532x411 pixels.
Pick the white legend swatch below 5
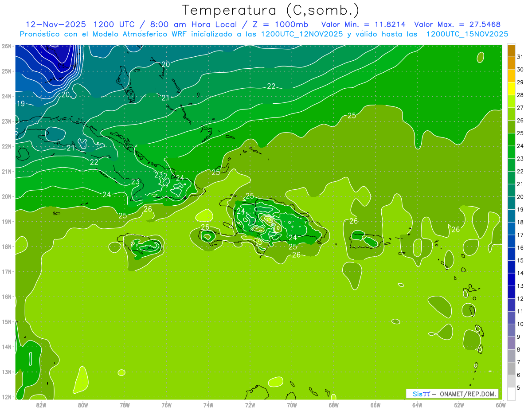511,393
